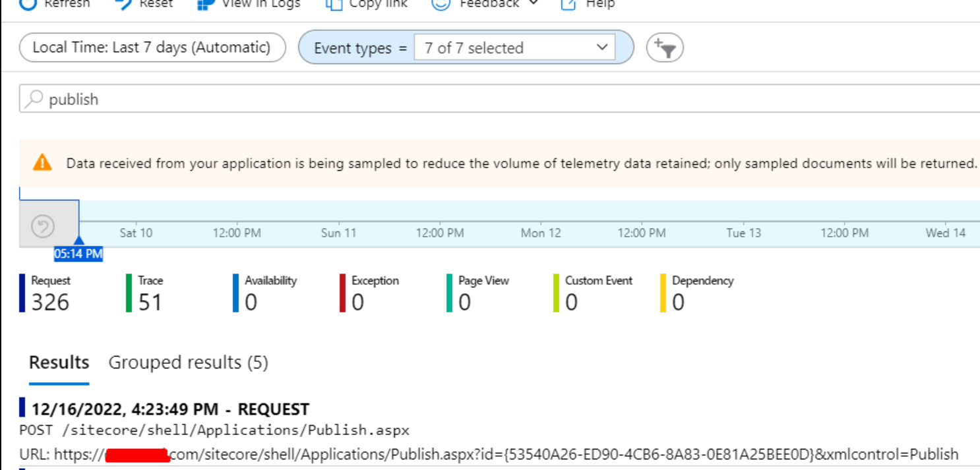Image resolution: width=980 pixels, height=470 pixels.
Task: Select the Results tab
Action: coord(59,363)
